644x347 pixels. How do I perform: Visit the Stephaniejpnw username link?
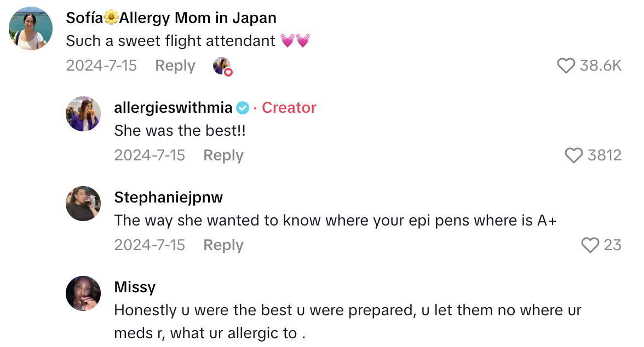click(168, 197)
